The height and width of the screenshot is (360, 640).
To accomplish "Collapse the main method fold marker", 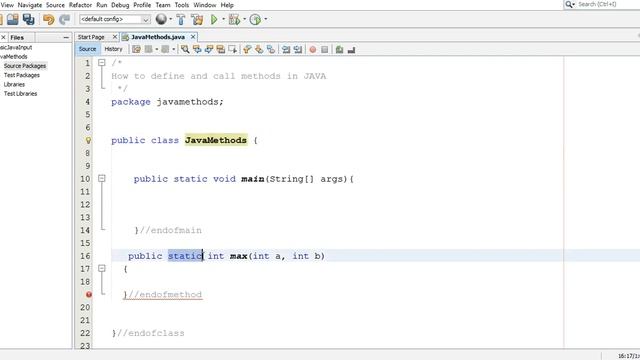I will pos(102,178).
